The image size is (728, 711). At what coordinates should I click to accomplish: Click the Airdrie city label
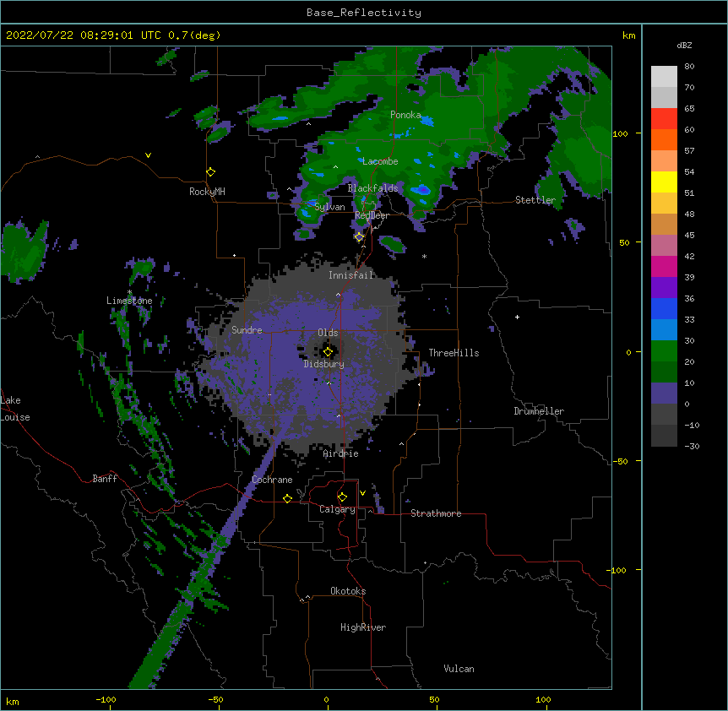click(341, 453)
